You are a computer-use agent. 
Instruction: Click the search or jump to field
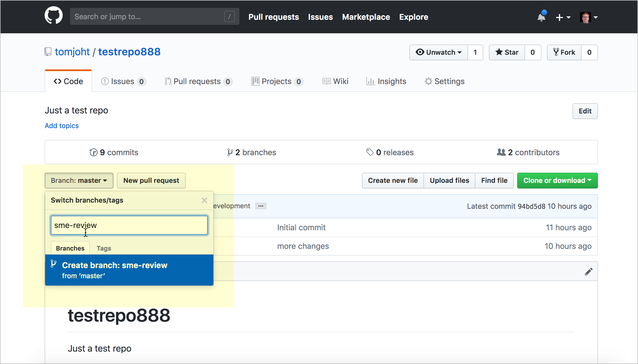coord(154,16)
